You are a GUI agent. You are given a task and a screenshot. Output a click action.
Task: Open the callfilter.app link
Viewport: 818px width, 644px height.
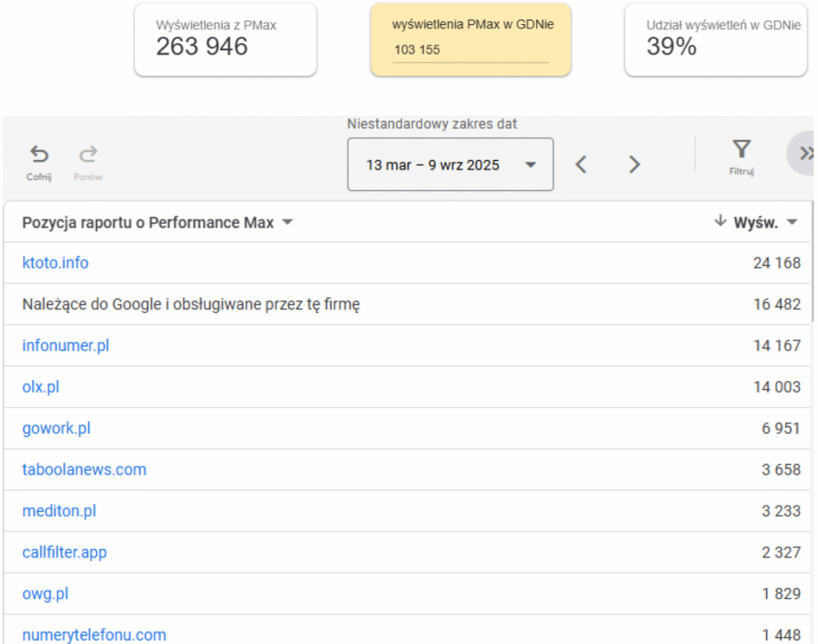[x=64, y=553]
